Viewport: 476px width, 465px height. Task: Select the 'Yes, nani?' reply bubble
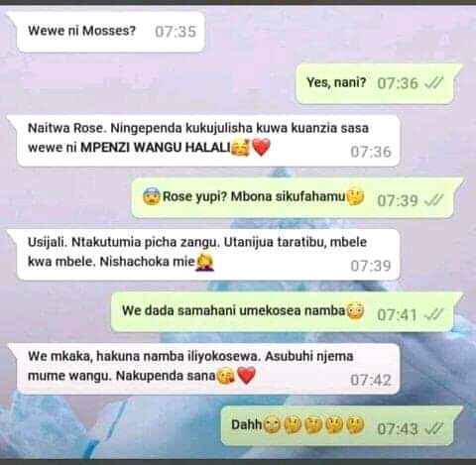pyautogui.click(x=376, y=83)
